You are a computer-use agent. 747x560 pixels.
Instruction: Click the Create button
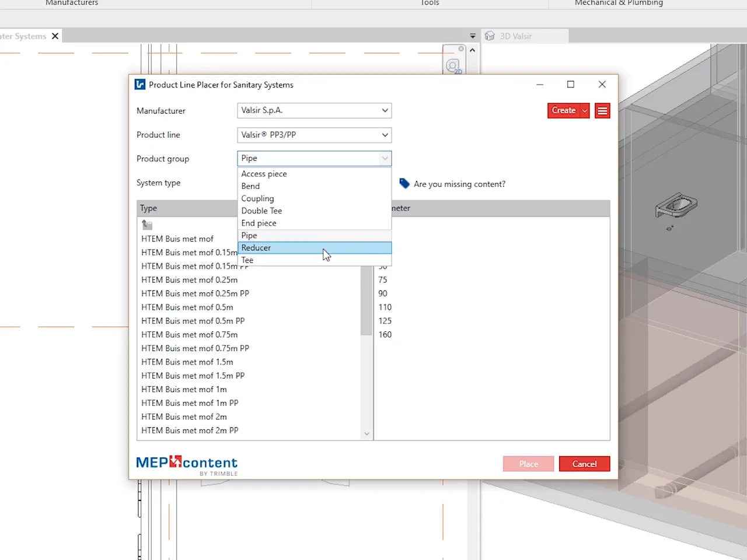[x=564, y=111]
